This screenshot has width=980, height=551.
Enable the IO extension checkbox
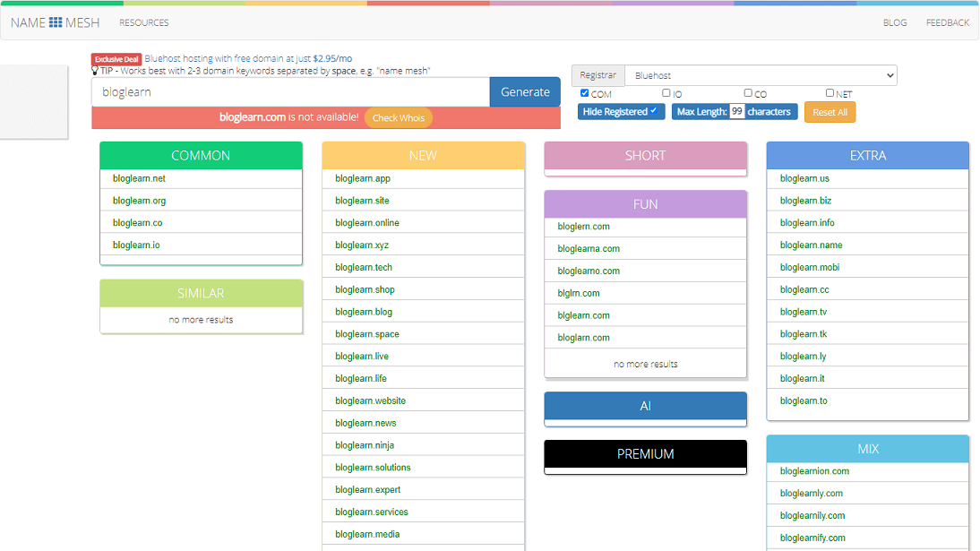tap(666, 93)
